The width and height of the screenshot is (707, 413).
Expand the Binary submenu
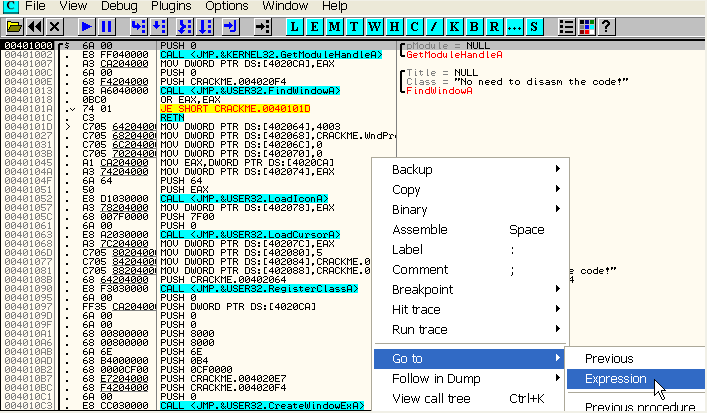(470, 209)
